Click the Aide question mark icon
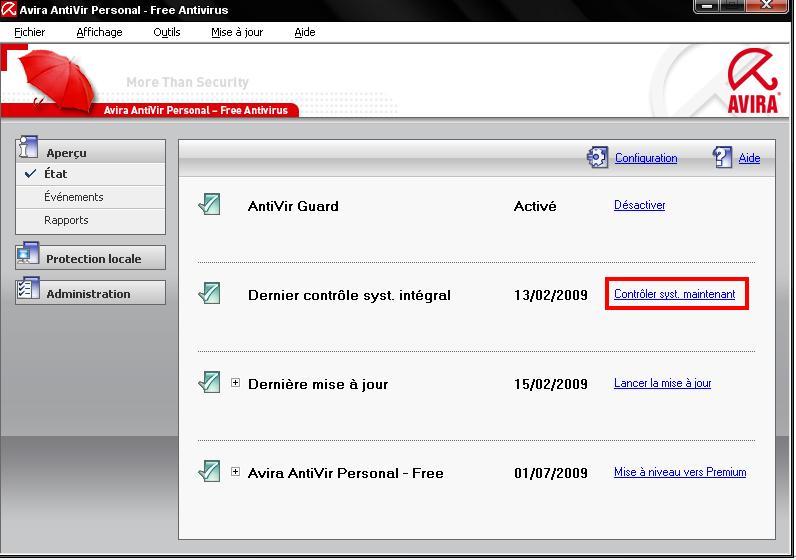This screenshot has height=560, width=796. click(722, 157)
